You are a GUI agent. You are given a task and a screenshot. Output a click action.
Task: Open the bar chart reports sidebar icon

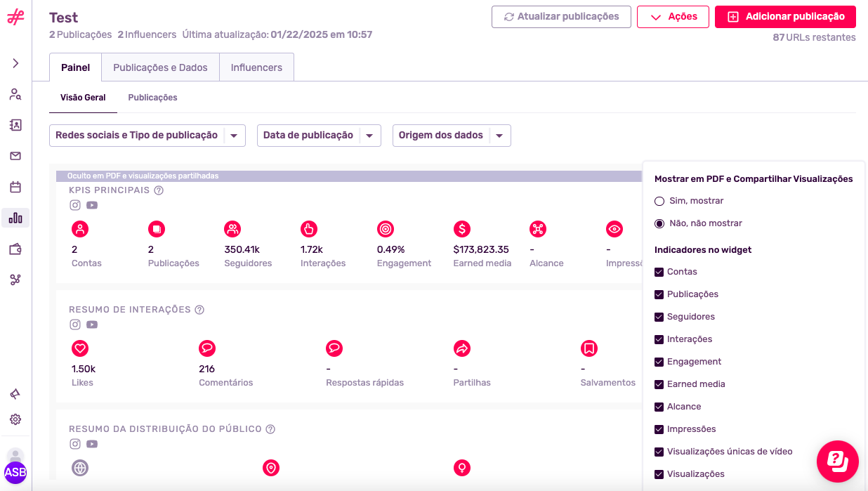[15, 218]
